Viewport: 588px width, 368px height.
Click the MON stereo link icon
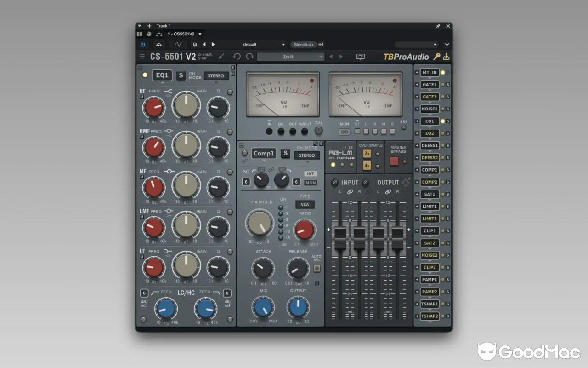click(345, 132)
